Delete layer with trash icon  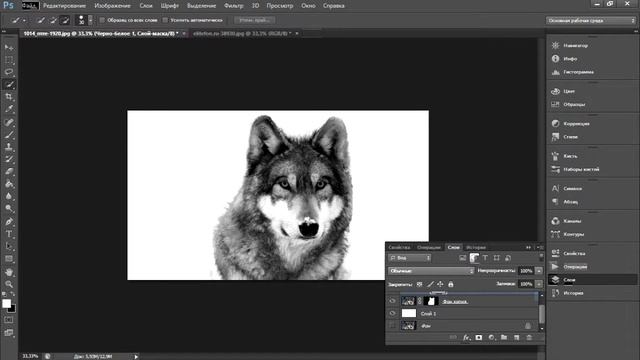point(529,338)
